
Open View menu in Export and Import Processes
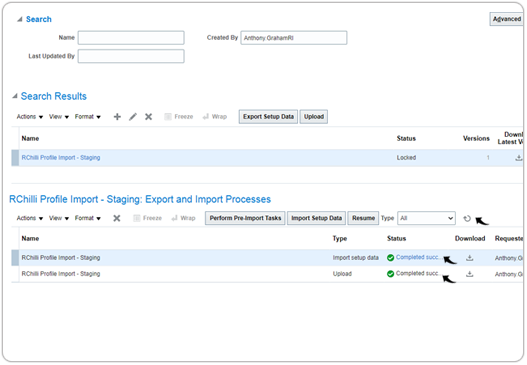point(59,218)
